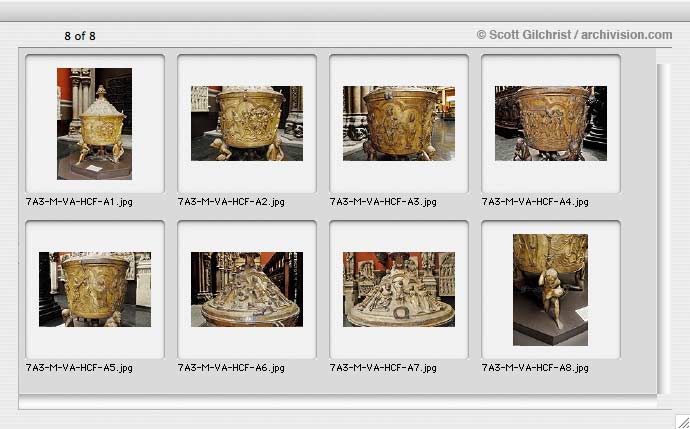Viewport: 690px width, 429px height.
Task: Open thumbnail of image 7A3-M-VA-HCF-A2.jpg
Action: coord(247,123)
